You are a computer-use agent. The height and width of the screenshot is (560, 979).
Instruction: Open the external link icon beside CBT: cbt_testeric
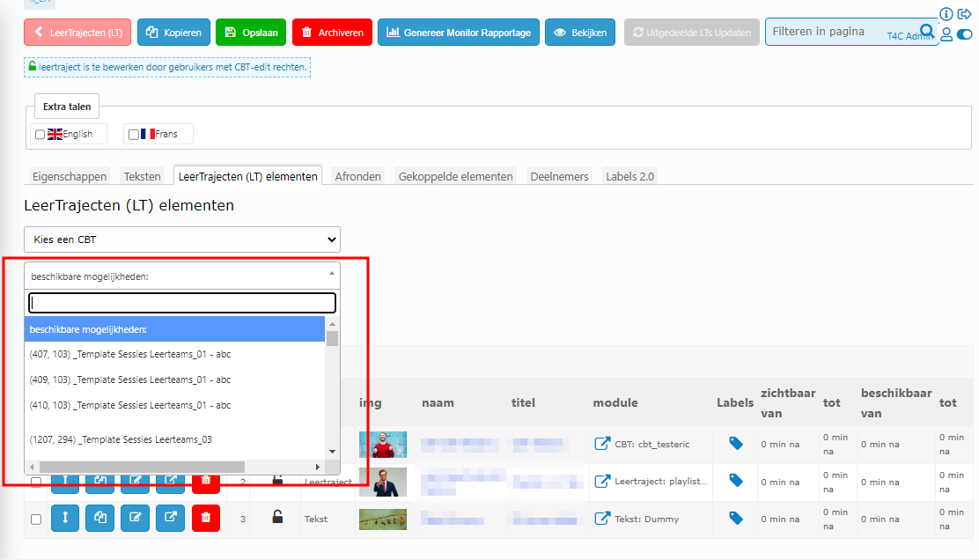(x=602, y=444)
